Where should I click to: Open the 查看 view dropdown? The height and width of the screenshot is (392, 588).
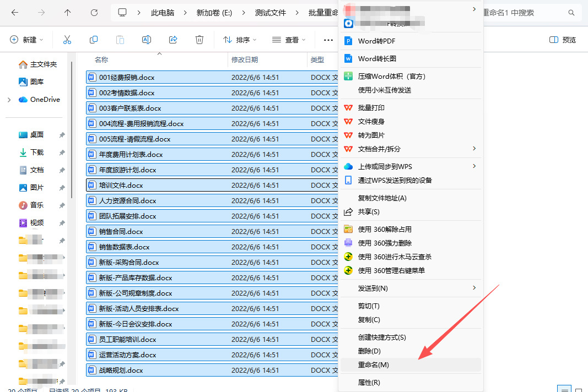pyautogui.click(x=289, y=40)
